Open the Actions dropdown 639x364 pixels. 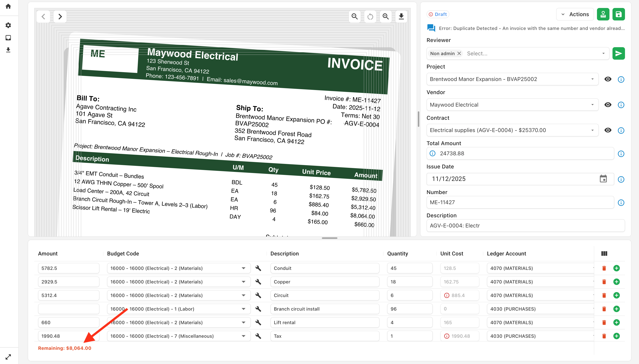(575, 14)
